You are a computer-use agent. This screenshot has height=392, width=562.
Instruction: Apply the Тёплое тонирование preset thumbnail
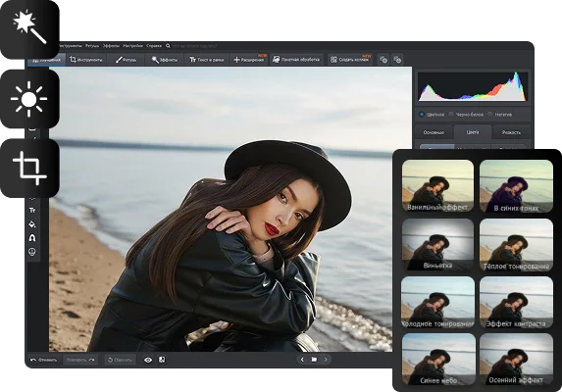click(x=516, y=244)
